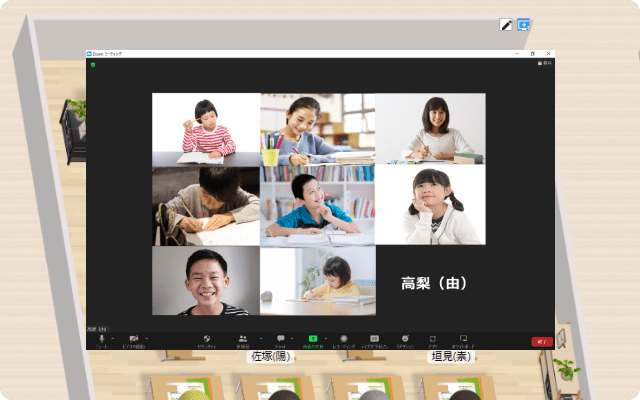This screenshot has width=640, height=400.
Task: Open the View (表示) layout menu
Action: point(544,63)
